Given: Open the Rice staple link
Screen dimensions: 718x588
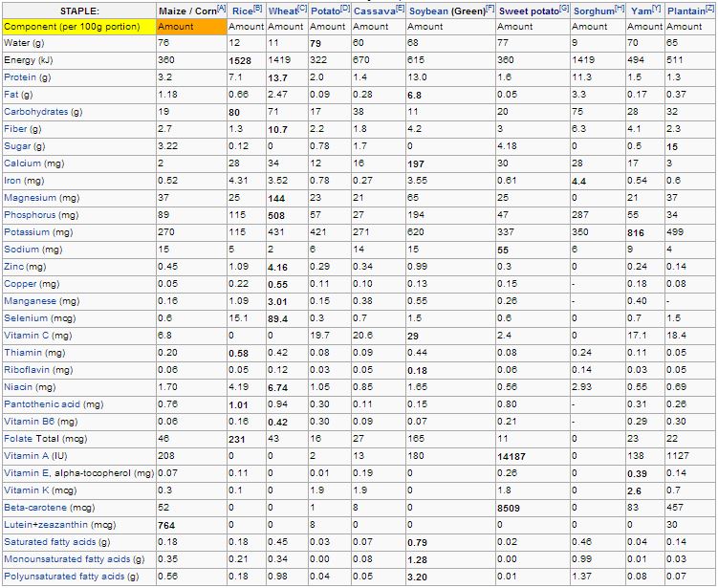Looking at the screenshot, I should pyautogui.click(x=242, y=11).
